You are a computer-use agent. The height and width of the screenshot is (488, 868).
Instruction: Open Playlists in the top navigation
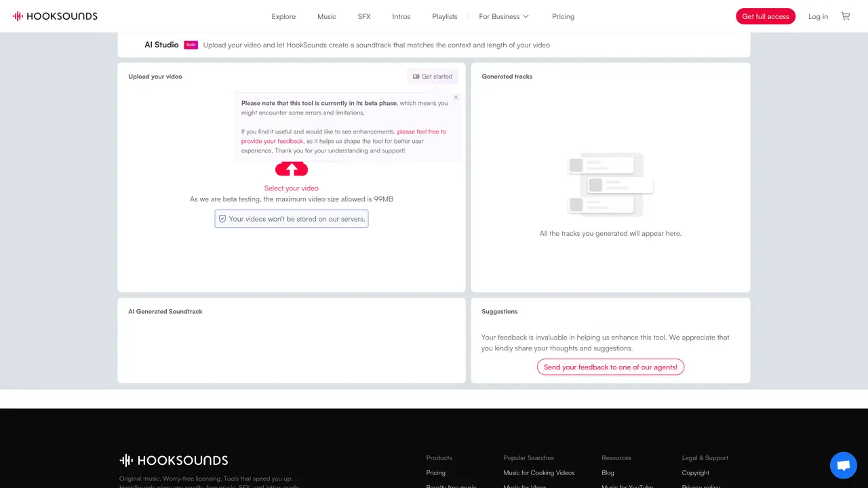tap(445, 16)
